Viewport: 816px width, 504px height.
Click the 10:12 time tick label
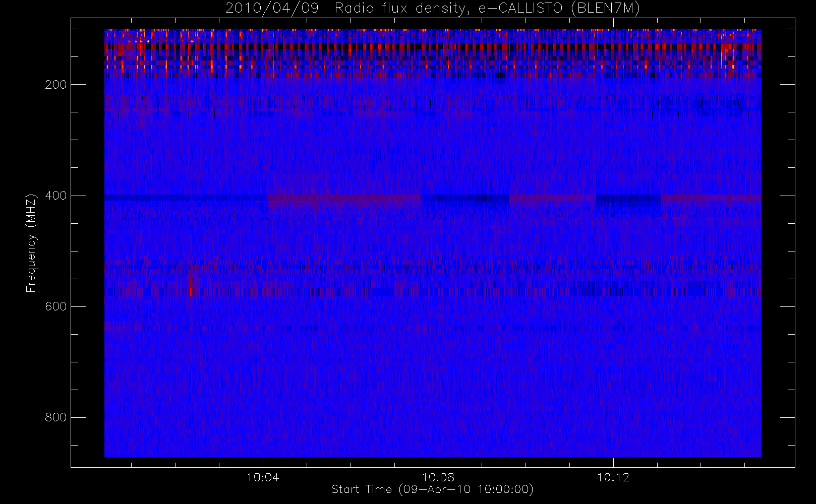(x=613, y=477)
